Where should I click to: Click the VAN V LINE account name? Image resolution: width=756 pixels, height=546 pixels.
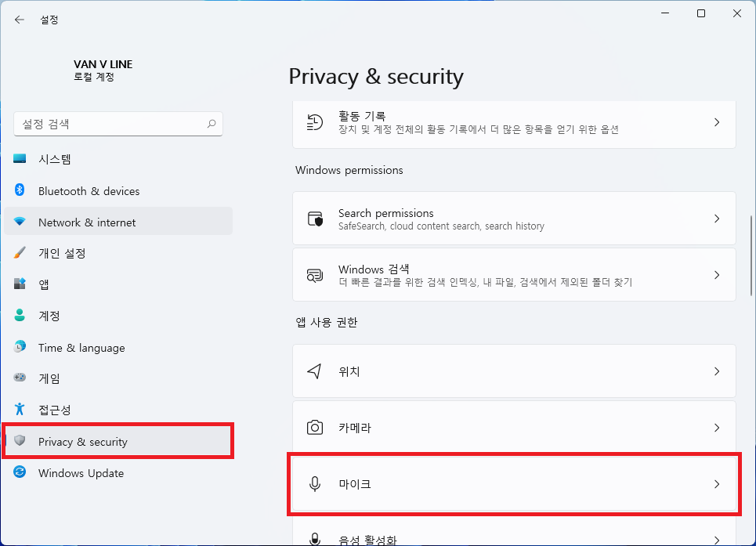coord(103,64)
